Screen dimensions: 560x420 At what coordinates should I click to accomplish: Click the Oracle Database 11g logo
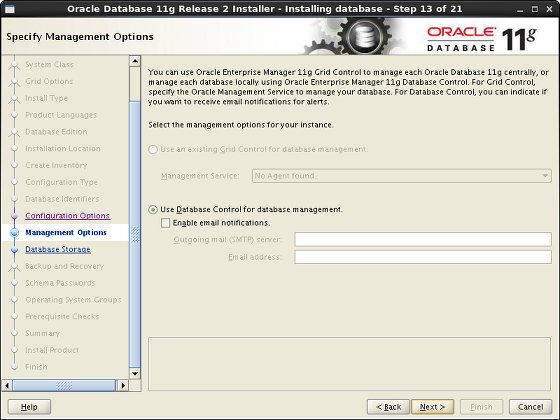point(482,39)
